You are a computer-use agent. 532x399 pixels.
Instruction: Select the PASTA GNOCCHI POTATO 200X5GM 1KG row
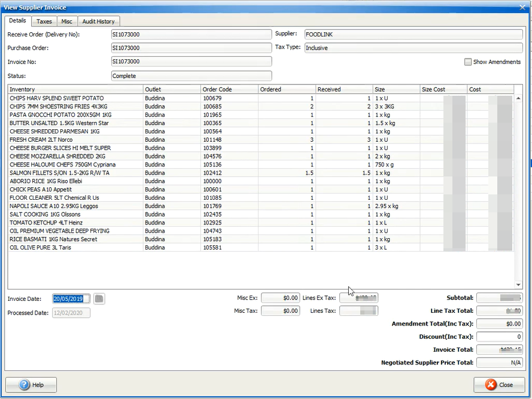[x=260, y=115]
